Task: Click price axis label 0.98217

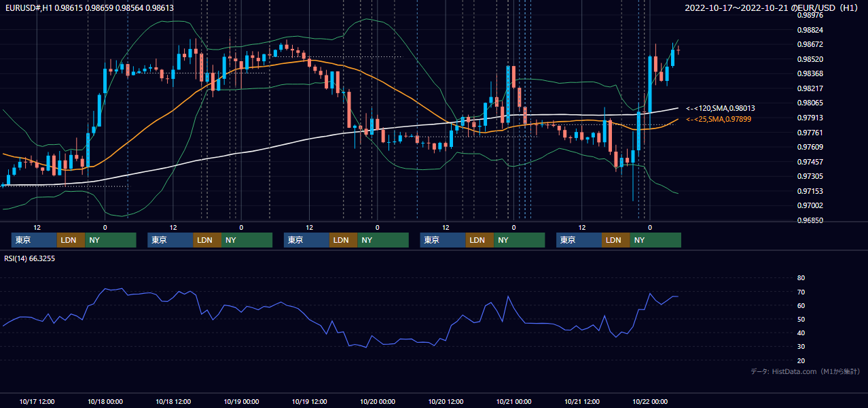Action: 810,88
